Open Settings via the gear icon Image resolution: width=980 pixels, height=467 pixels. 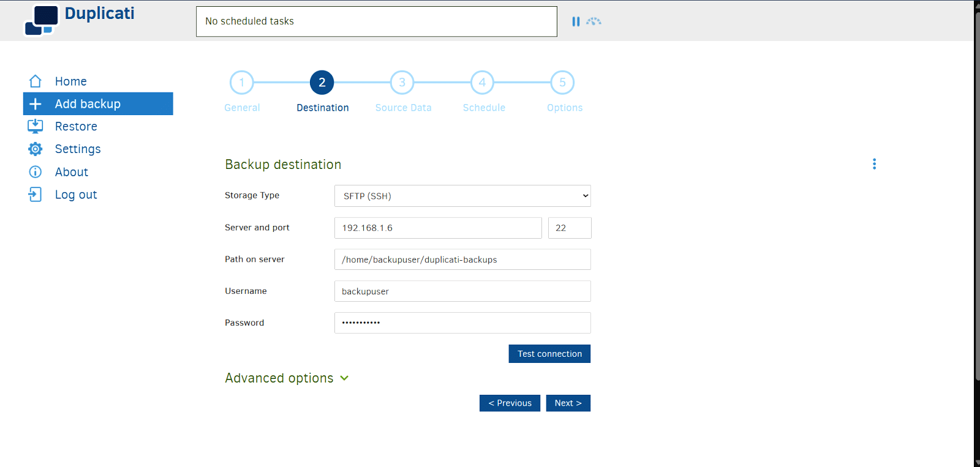pyautogui.click(x=36, y=149)
